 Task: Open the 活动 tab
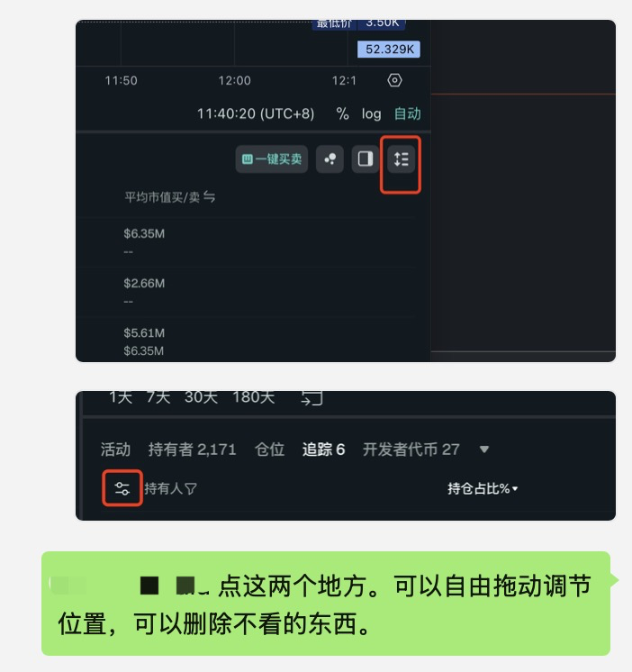coord(115,450)
